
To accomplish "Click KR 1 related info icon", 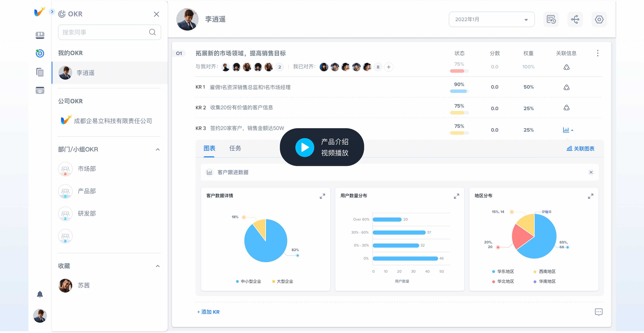I will coord(567,87).
